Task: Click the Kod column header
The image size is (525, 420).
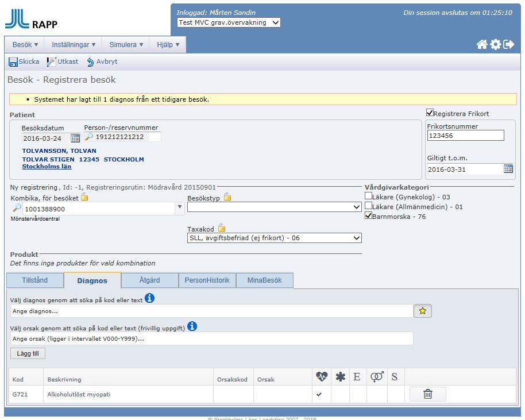Action: coord(26,377)
